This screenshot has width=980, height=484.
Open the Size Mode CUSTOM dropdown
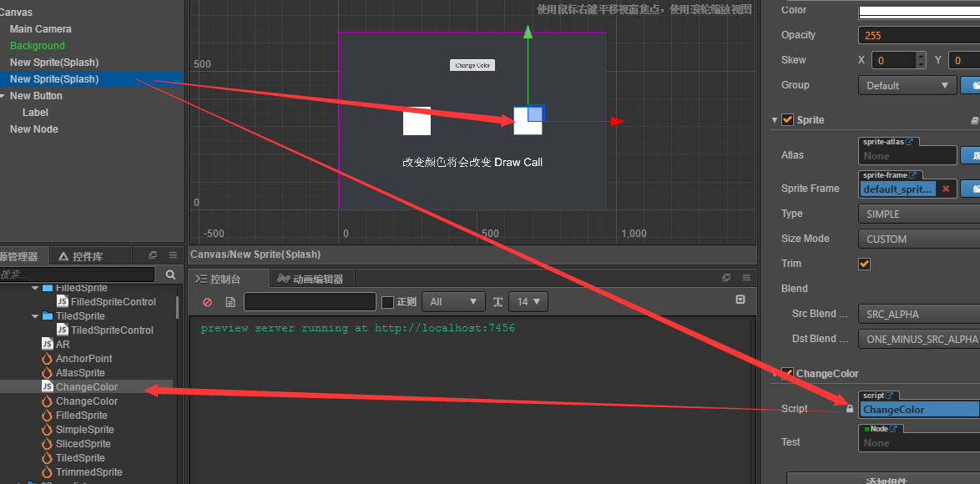coord(919,239)
